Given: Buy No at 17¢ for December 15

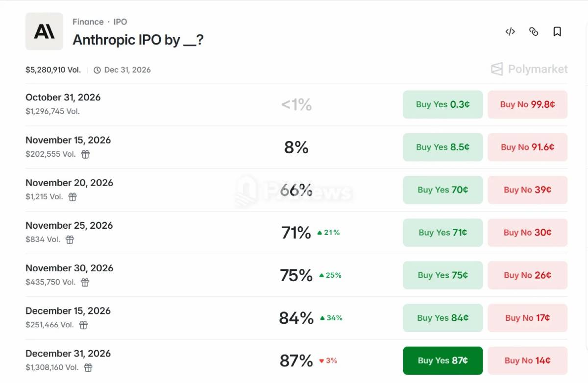Looking at the screenshot, I should point(527,317).
